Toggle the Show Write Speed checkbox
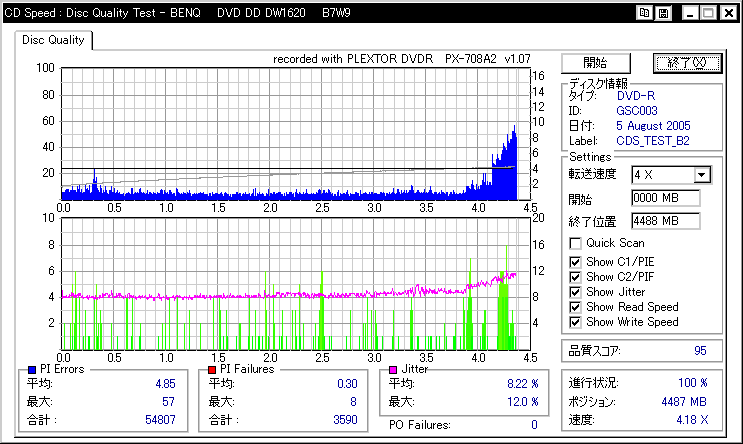The width and height of the screenshot is (743, 444). (575, 322)
